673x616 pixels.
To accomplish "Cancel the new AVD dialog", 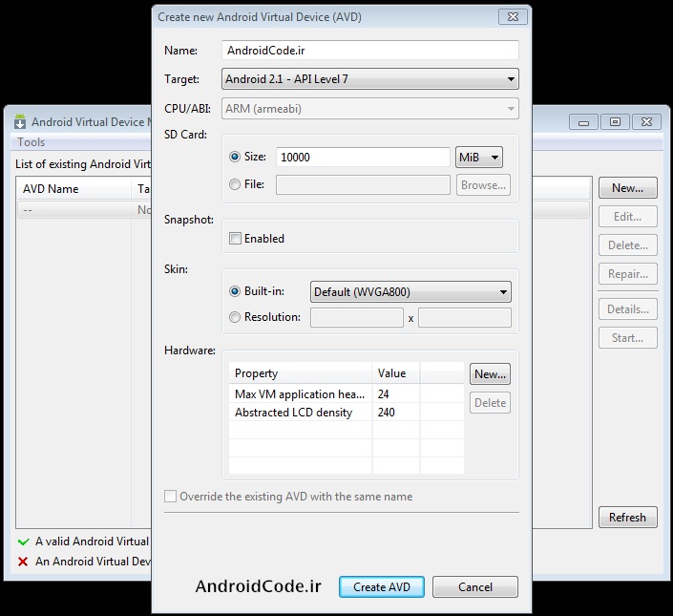I will pyautogui.click(x=474, y=586).
